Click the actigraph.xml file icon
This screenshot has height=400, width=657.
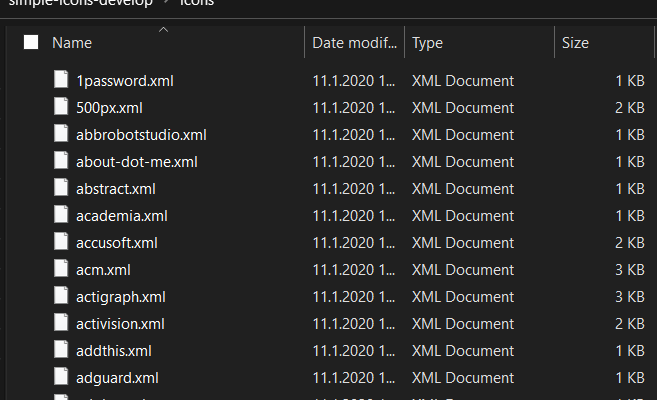tap(61, 296)
